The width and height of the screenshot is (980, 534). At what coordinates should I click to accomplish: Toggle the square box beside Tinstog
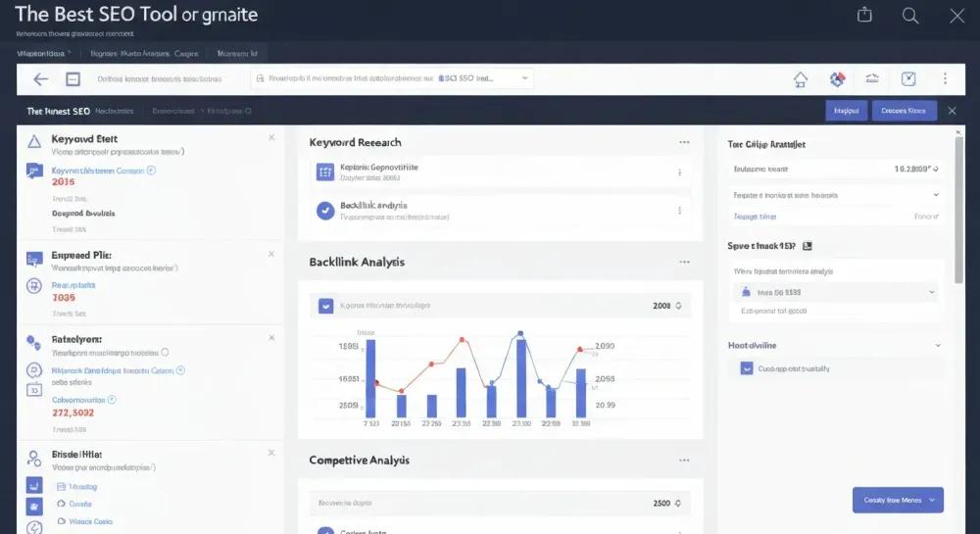tap(61, 487)
